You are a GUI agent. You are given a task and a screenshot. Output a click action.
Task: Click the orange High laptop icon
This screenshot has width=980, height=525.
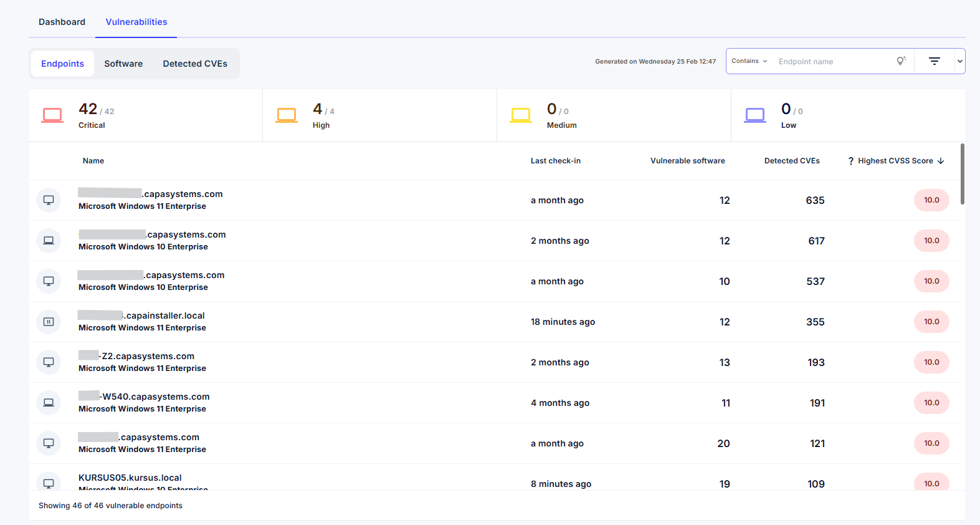[287, 115]
